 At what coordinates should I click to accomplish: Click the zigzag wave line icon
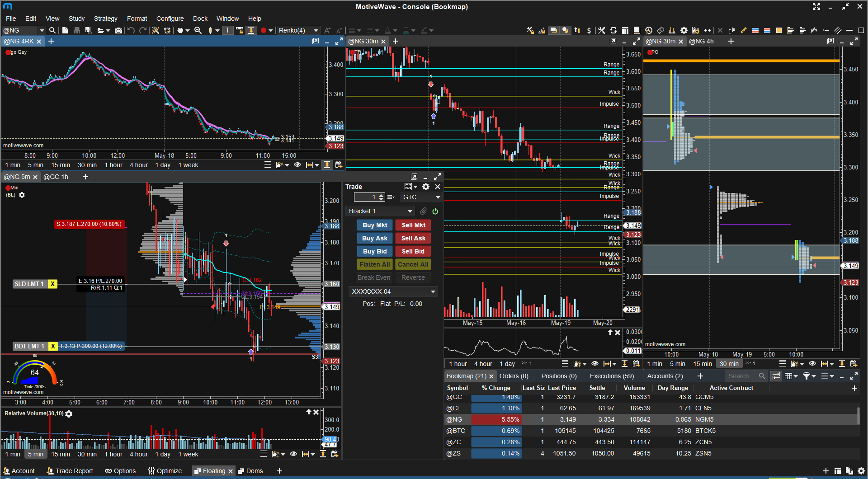pos(814,30)
